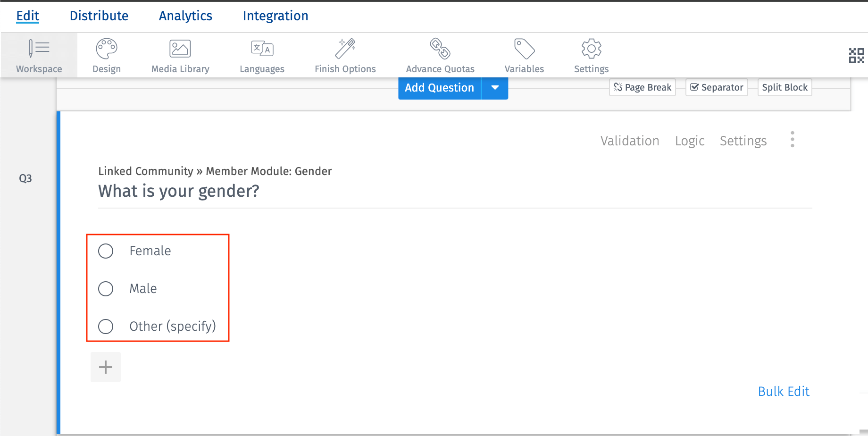The width and height of the screenshot is (868, 436).
Task: Open the Languages tool
Action: click(x=262, y=55)
